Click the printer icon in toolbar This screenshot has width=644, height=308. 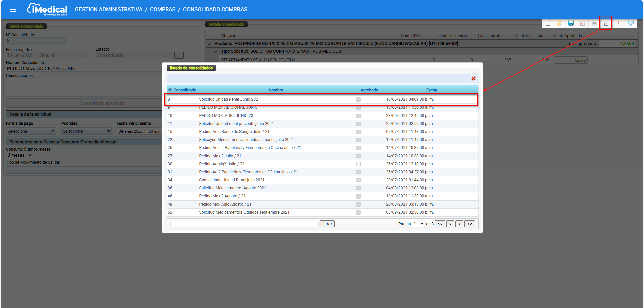click(595, 23)
